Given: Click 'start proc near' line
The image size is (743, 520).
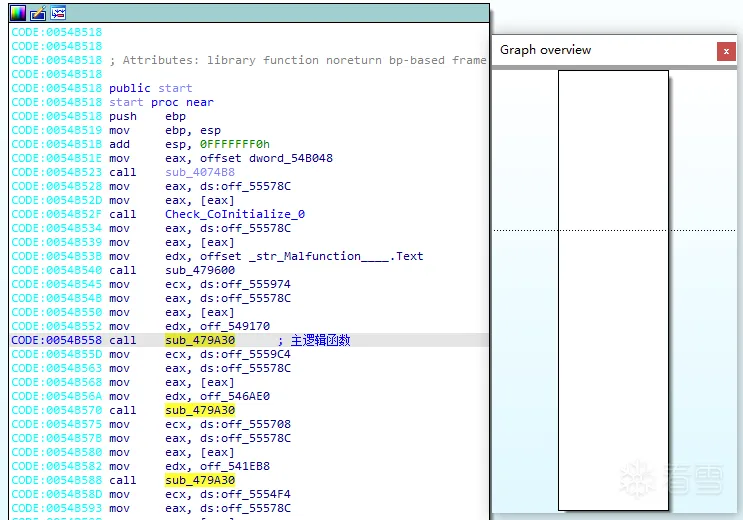Looking at the screenshot, I should [x=162, y=102].
